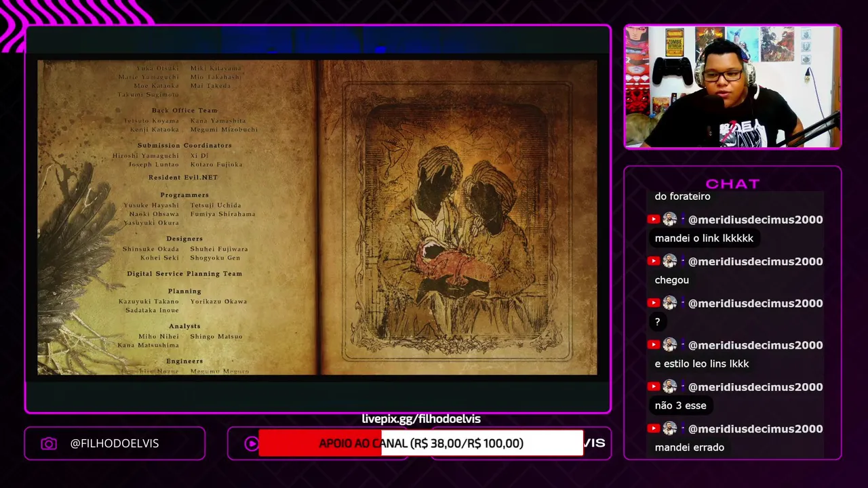Screen dimensions: 868x488
Task: Open the user avatar above 'e estilo leo lins lkkk'
Action: coord(670,344)
